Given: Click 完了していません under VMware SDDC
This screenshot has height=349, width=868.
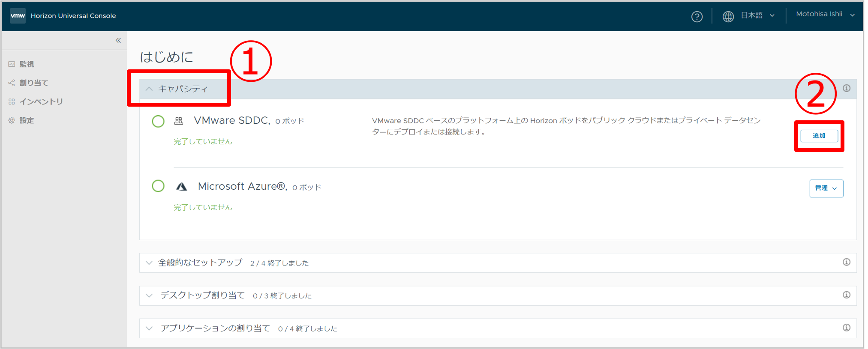Looking at the screenshot, I should click(203, 141).
